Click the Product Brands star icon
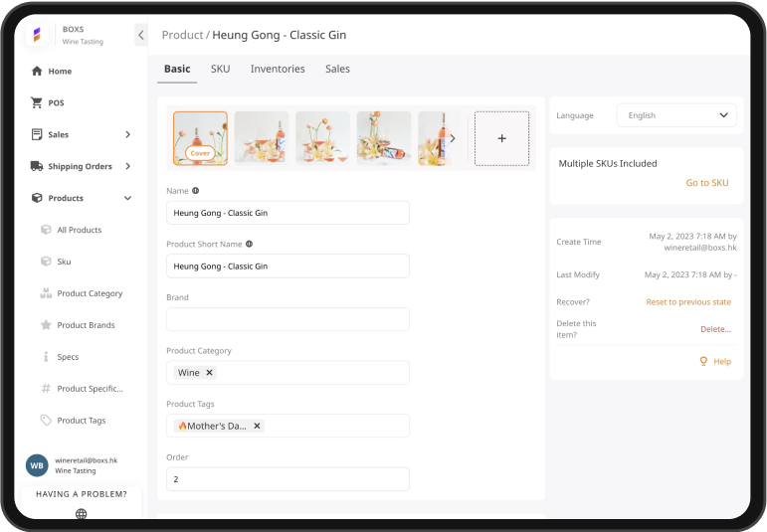The width and height of the screenshot is (767, 532). tap(46, 325)
